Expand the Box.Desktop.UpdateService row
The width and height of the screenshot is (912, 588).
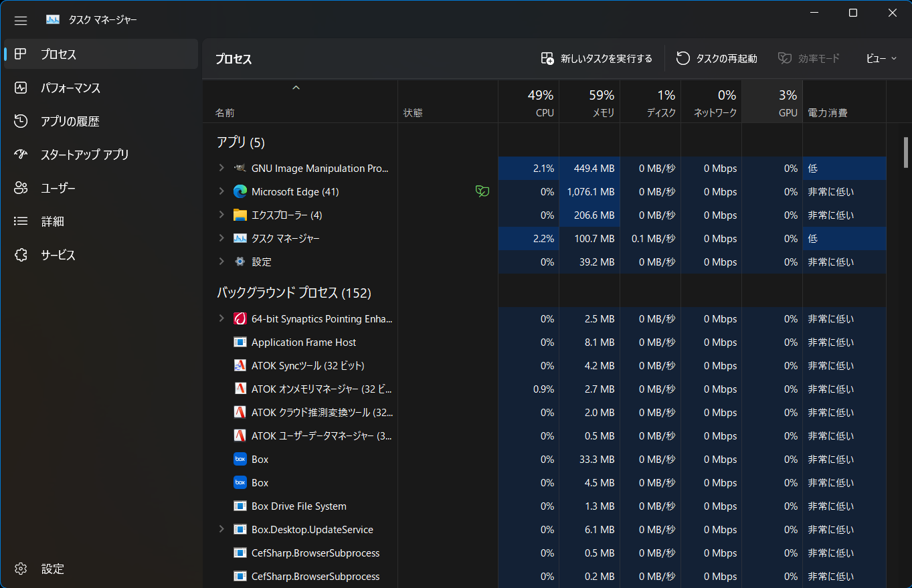[x=221, y=530]
